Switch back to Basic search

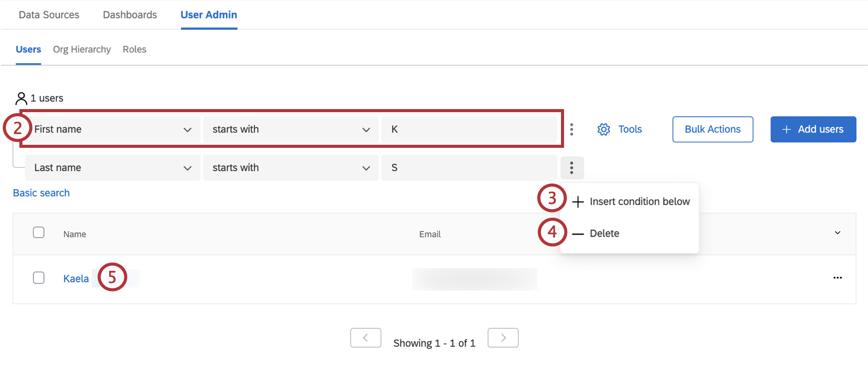pos(41,193)
